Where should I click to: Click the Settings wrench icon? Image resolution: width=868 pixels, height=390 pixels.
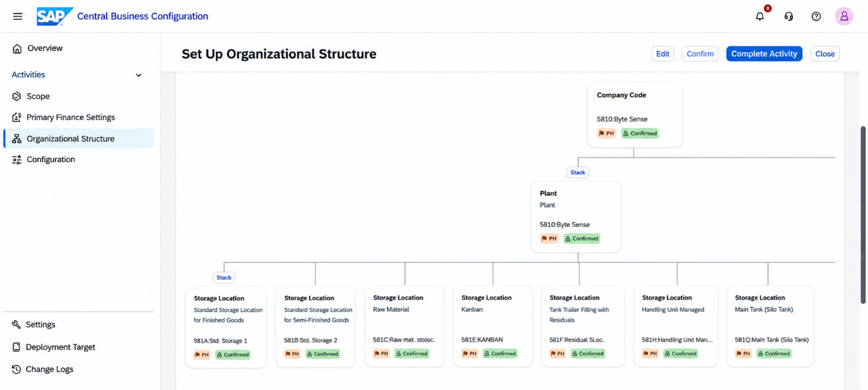(x=16, y=324)
